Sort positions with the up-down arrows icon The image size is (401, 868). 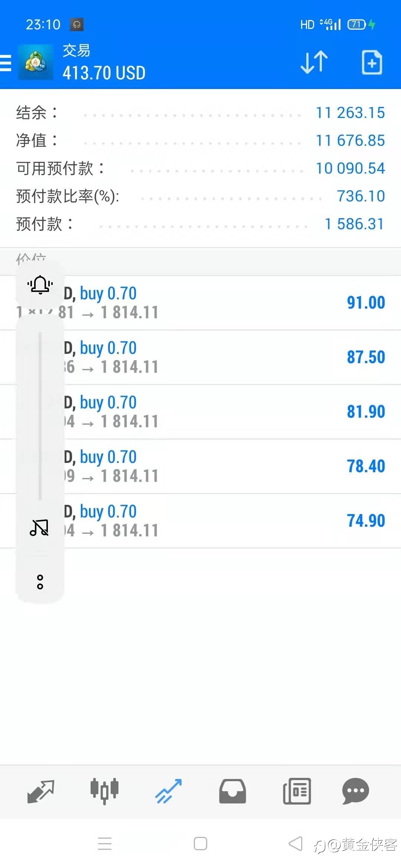pos(314,62)
